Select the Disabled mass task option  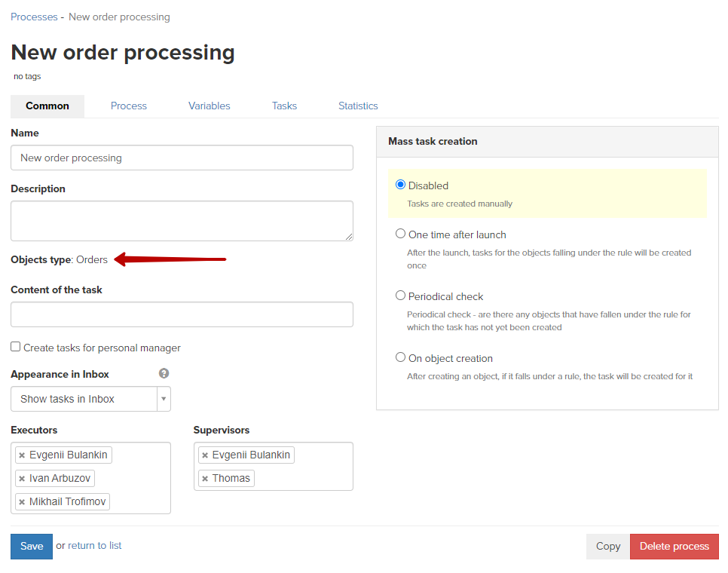[400, 185]
